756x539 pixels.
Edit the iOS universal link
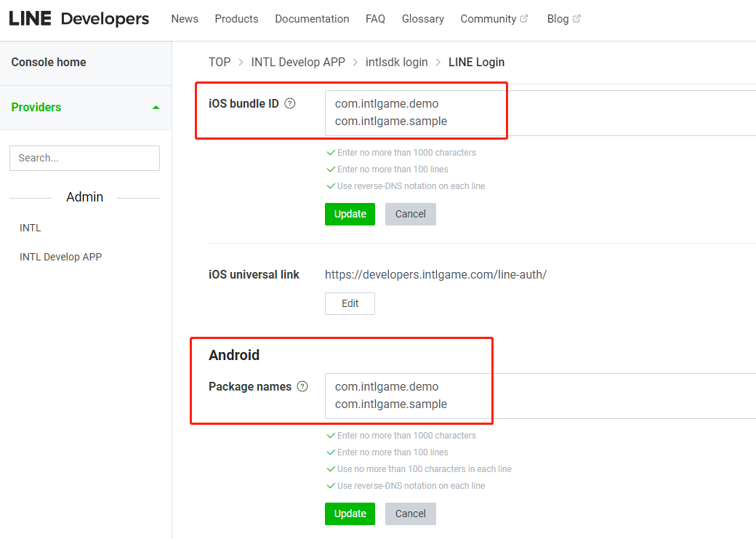[350, 303]
